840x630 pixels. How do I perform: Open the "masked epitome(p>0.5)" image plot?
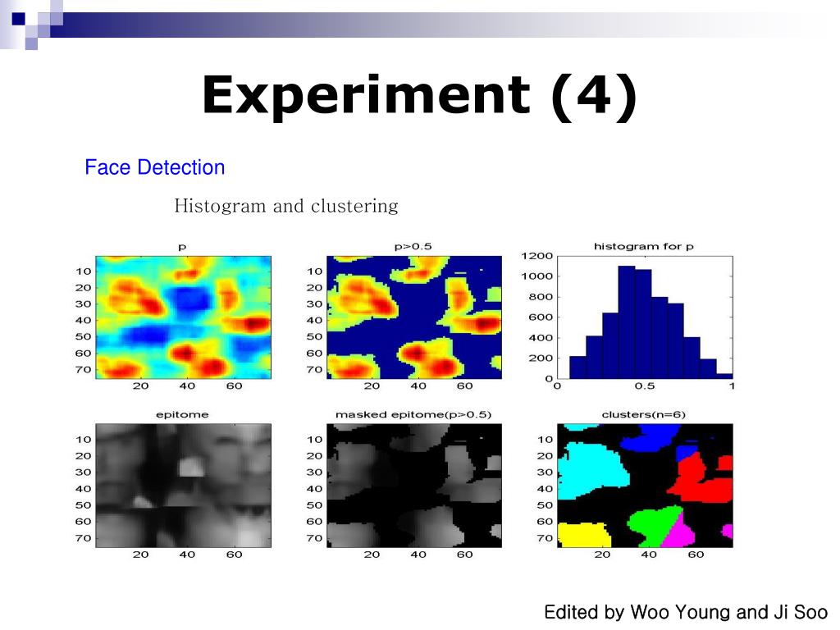pos(414,486)
